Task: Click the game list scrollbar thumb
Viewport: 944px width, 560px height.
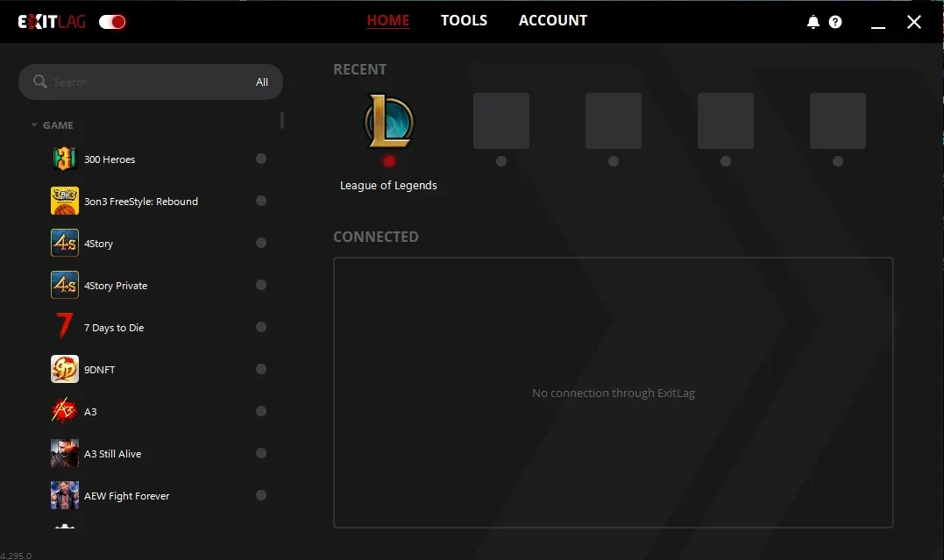Action: point(281,120)
